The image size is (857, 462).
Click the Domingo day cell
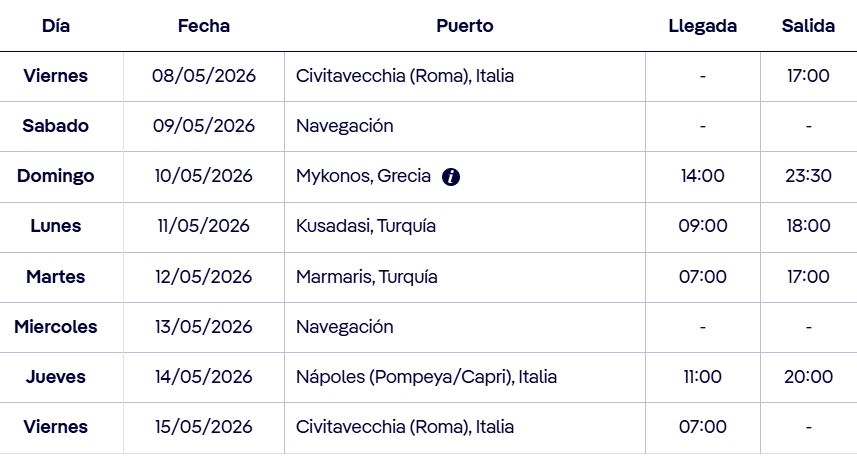coord(56,176)
